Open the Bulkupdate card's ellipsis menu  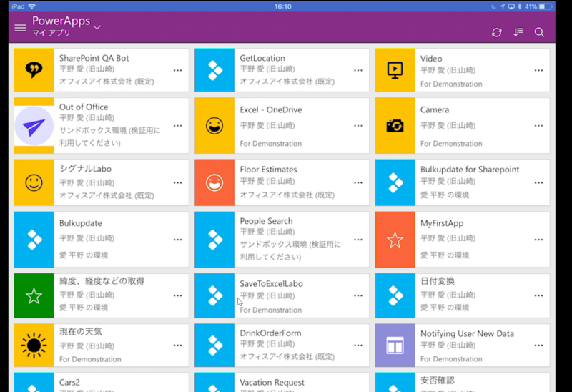point(177,240)
